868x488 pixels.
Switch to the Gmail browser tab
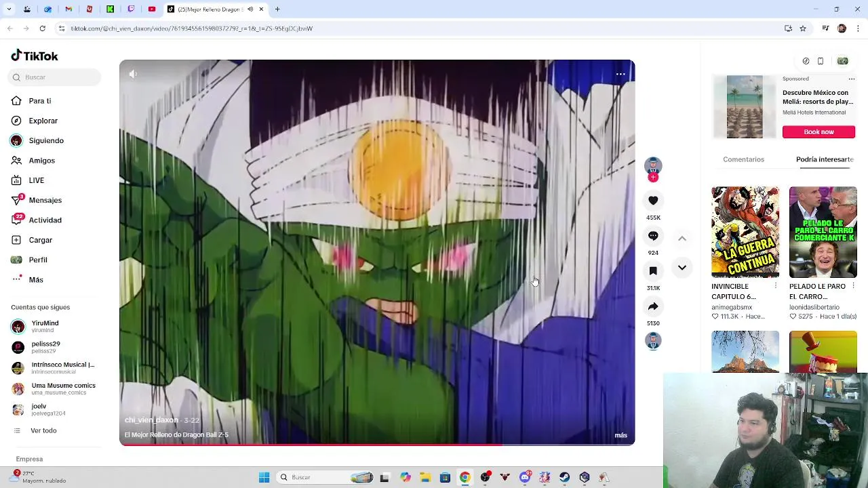pyautogui.click(x=68, y=9)
